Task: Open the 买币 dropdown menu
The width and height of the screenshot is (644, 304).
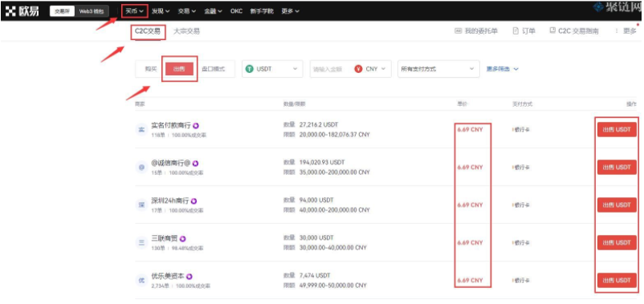Action: coord(134,11)
